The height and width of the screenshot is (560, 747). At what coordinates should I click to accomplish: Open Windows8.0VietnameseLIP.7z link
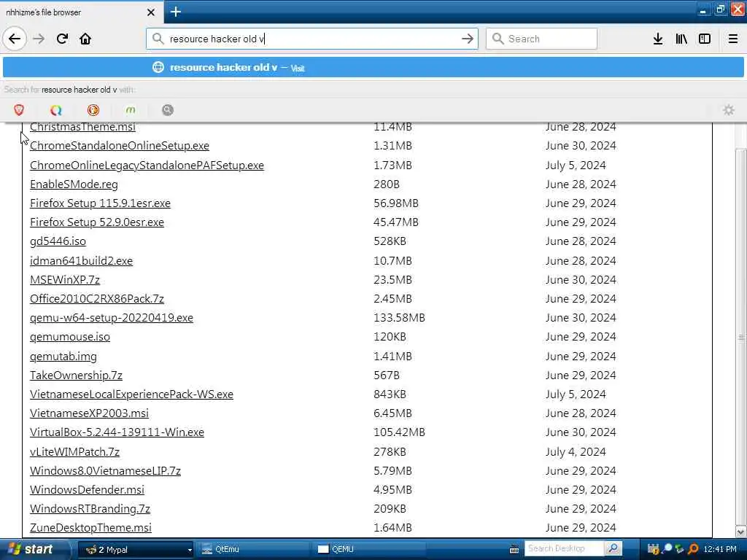coord(105,471)
